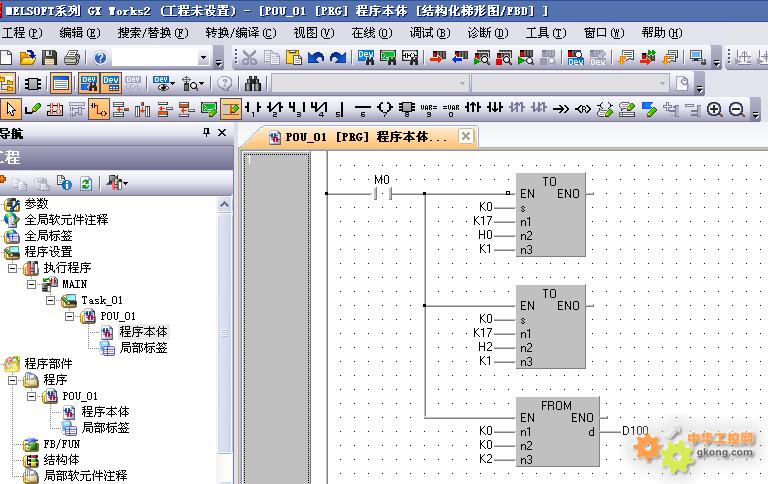Insert a coil element
768x484 pixels.
click(385, 109)
